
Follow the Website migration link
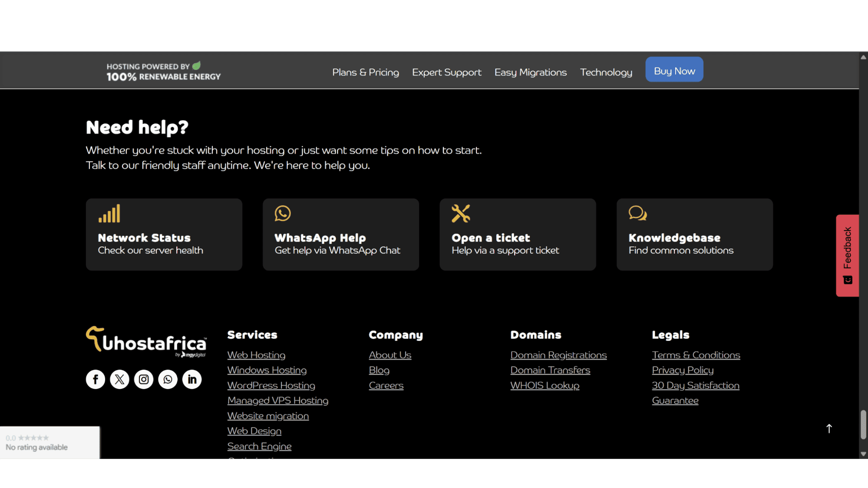pyautogui.click(x=268, y=416)
